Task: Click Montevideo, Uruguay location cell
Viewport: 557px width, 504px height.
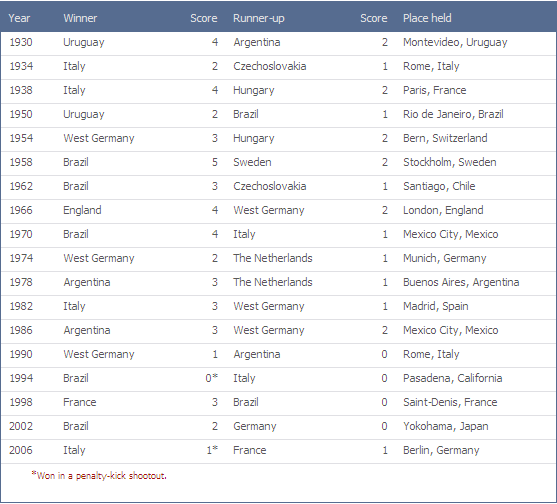Action: (455, 42)
